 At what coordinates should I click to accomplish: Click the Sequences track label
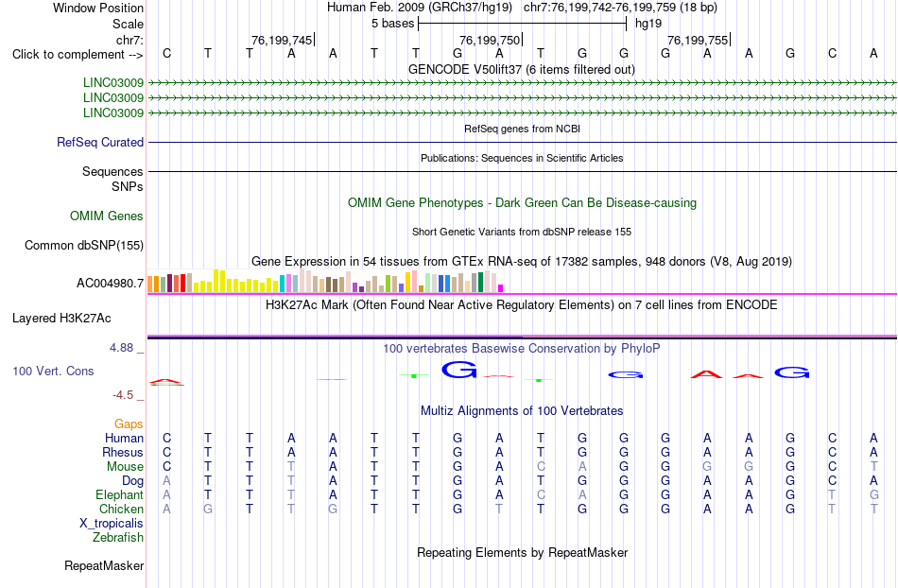pyautogui.click(x=112, y=171)
